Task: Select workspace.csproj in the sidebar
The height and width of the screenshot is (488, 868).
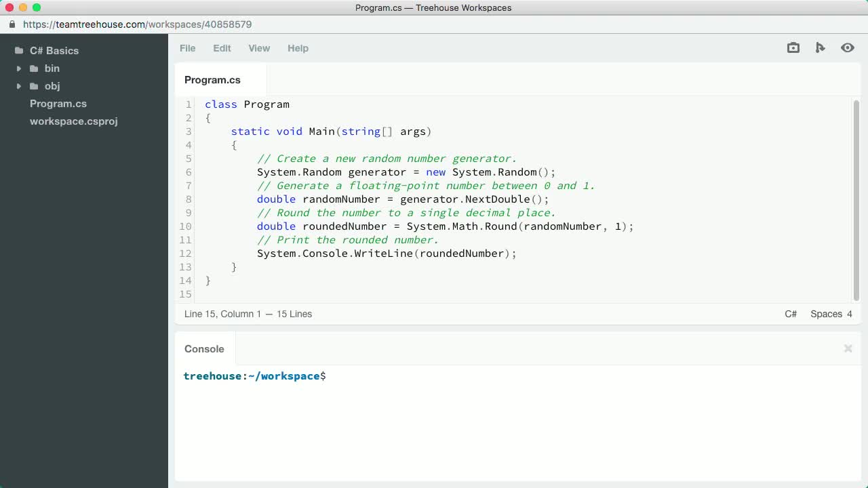Action: (73, 121)
